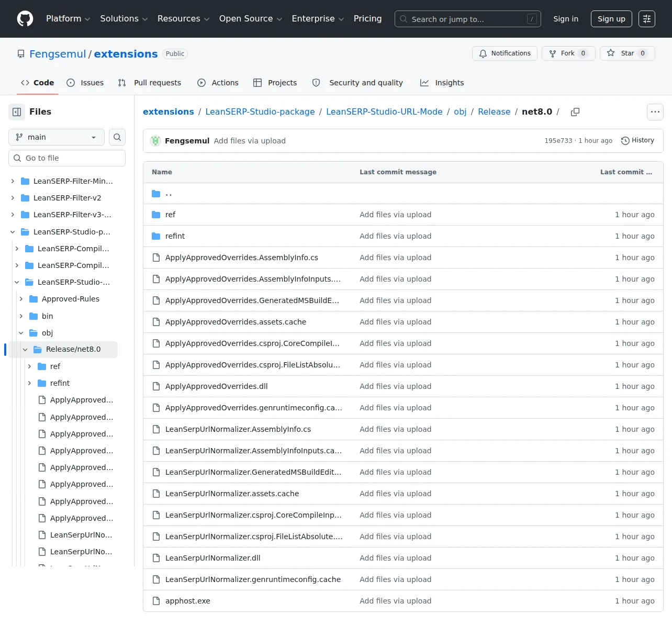Open the LeanSERP-Studio-package breadcrumb link
Viewport: 672px width, 637px height.
click(x=260, y=112)
